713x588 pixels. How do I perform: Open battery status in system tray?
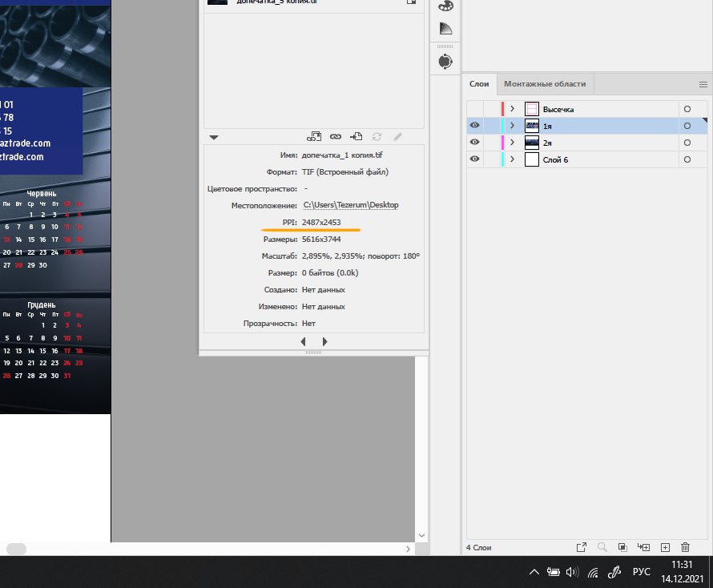point(553,572)
